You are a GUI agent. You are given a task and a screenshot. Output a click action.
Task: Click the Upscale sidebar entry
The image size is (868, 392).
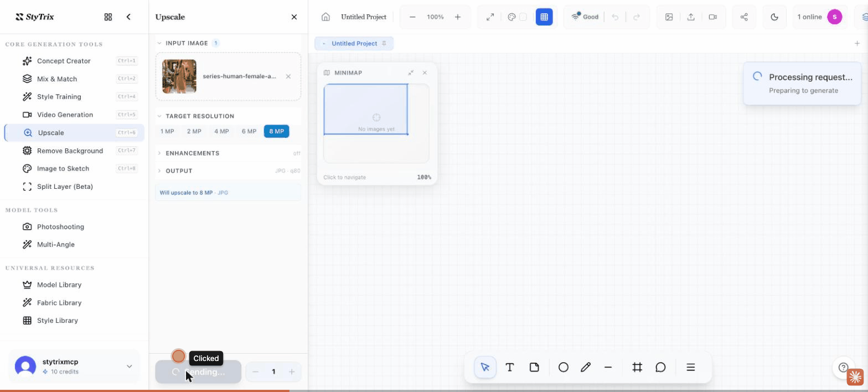(x=74, y=132)
